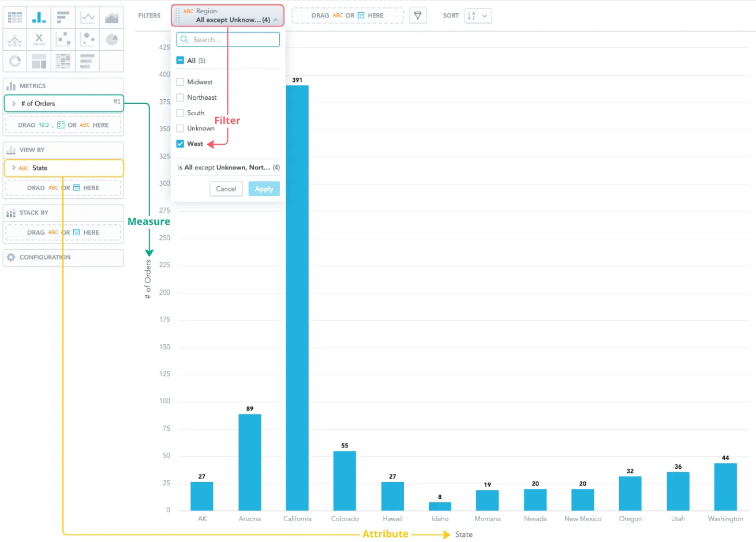
Task: Check the Midwest region checkbox
Action: (179, 82)
